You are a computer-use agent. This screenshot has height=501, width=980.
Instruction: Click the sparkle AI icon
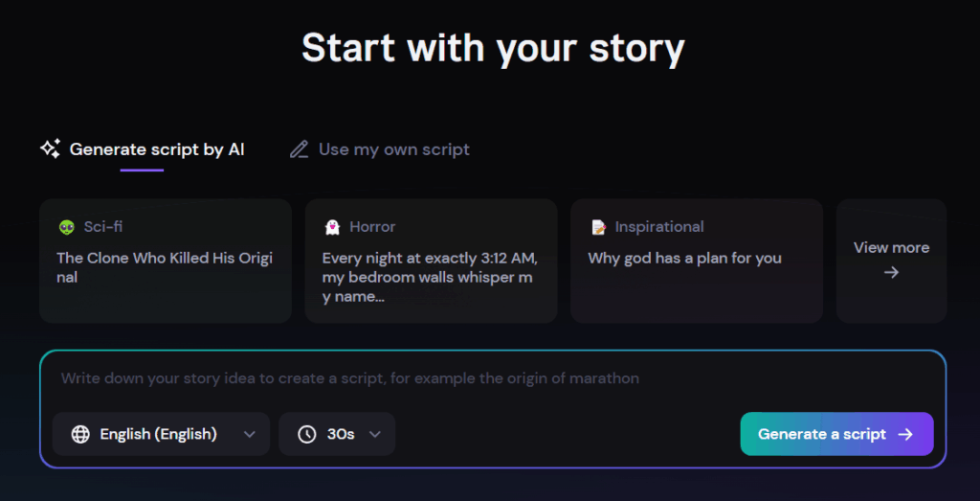[50, 148]
